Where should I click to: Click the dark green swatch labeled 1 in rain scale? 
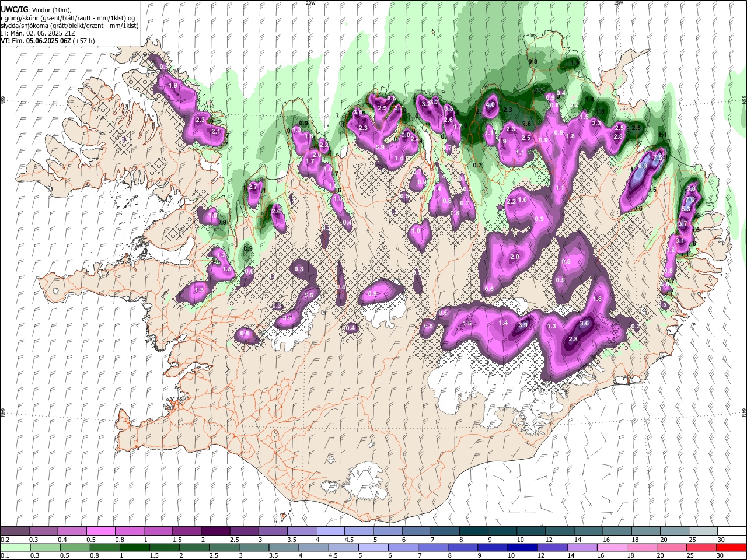[134, 548]
